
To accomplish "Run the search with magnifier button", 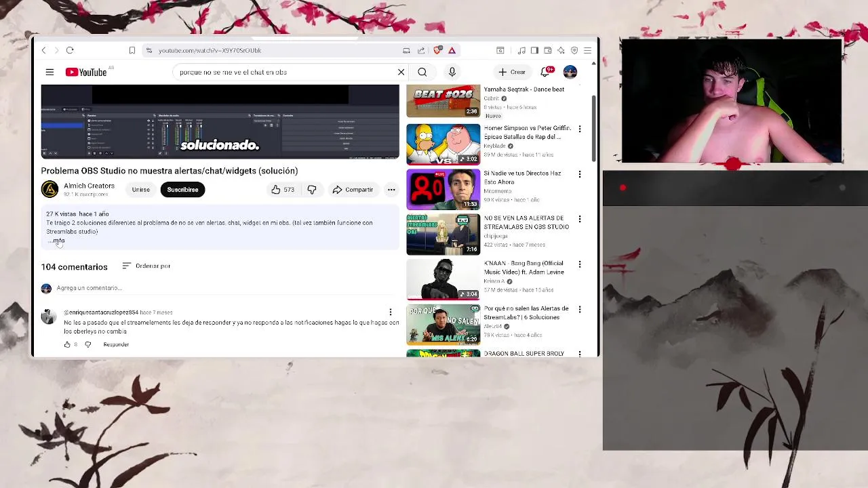I will coord(422,72).
